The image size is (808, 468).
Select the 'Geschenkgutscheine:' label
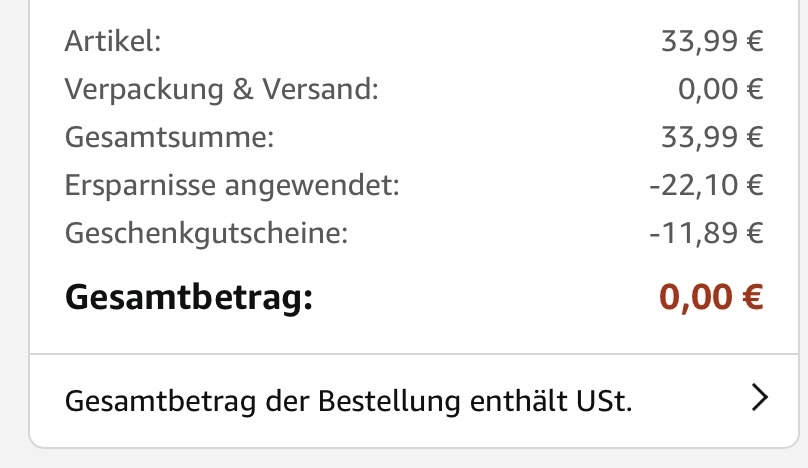point(206,233)
